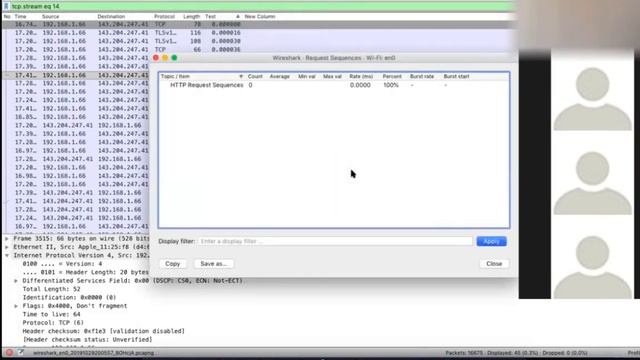
Task: Click the New Column header
Action: (x=260, y=16)
